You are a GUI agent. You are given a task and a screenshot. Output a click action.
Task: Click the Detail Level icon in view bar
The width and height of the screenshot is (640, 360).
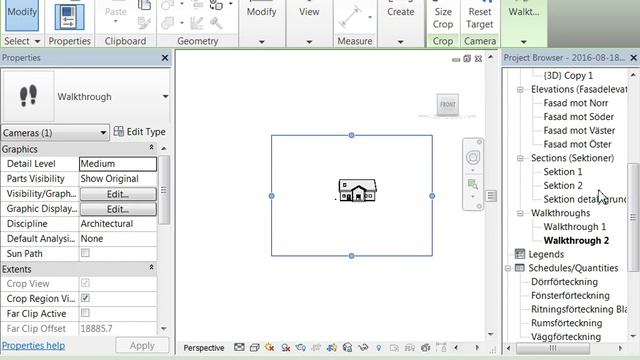[x=239, y=347]
